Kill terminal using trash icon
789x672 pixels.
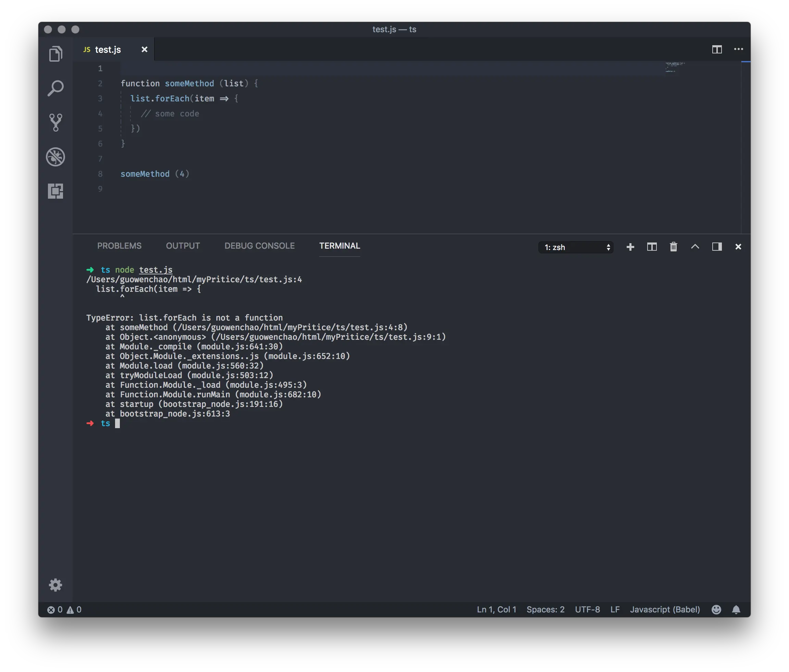pos(673,247)
